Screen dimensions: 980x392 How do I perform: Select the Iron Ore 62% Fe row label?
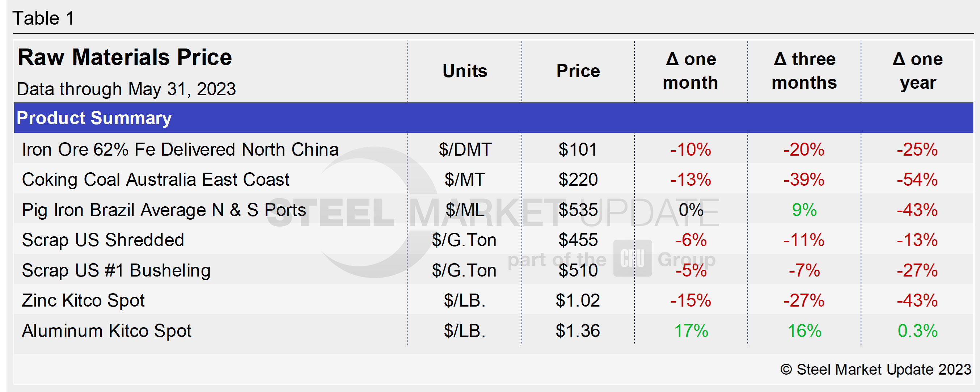[180, 149]
